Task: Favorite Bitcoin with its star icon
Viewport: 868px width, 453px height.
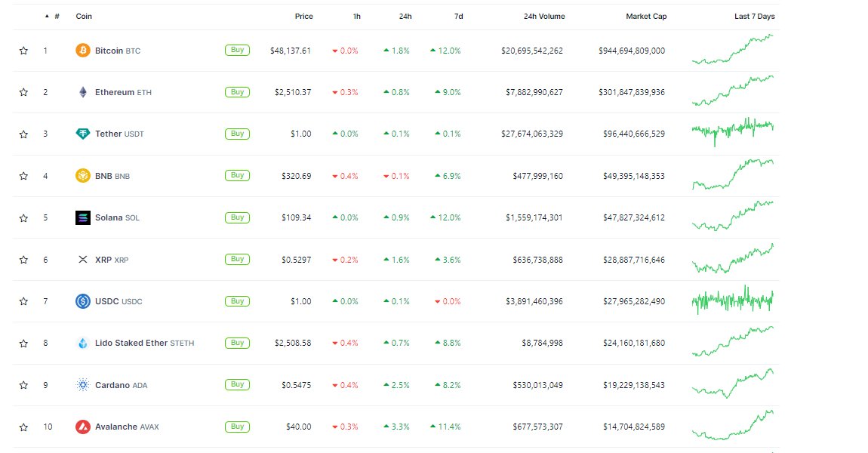Action: [x=23, y=51]
